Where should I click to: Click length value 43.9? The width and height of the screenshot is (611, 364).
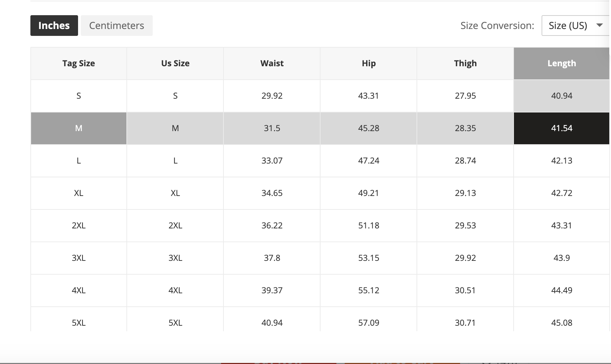(562, 258)
